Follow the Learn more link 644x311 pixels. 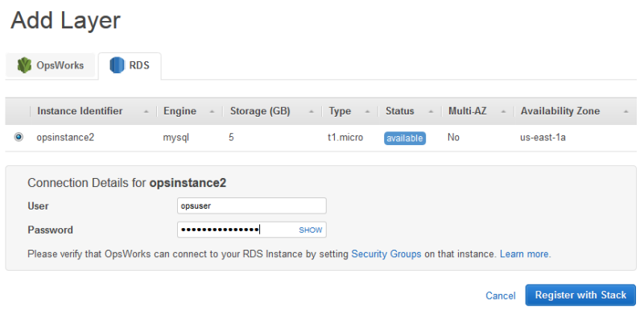pyautogui.click(x=524, y=254)
